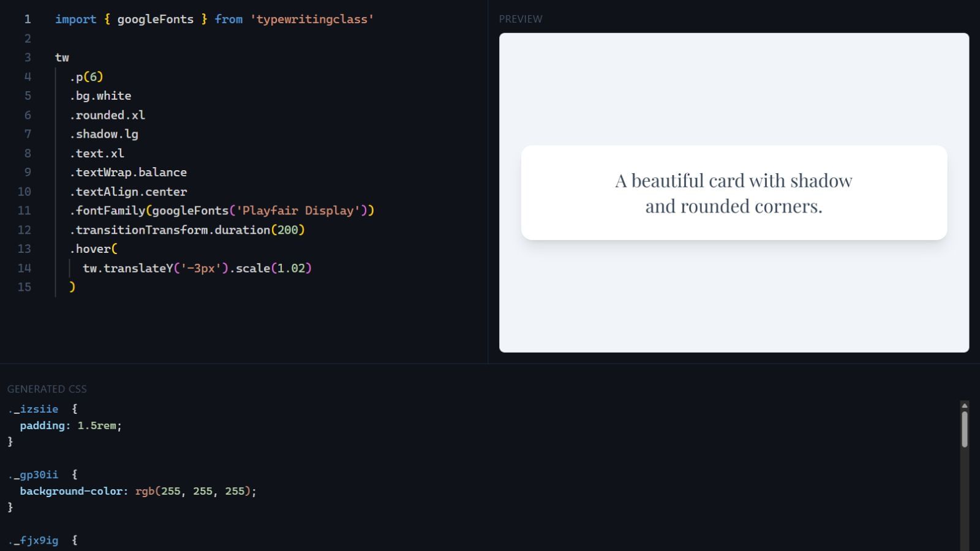Click the googleFonts identifier on line 1

155,20
